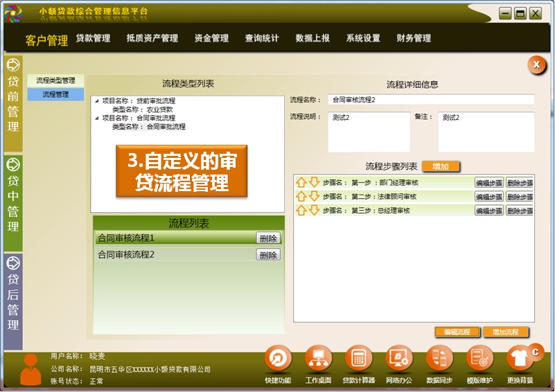Viewport: 555px width, 392px height.
Task: Open the 工作桌面 icon
Action: click(318, 359)
